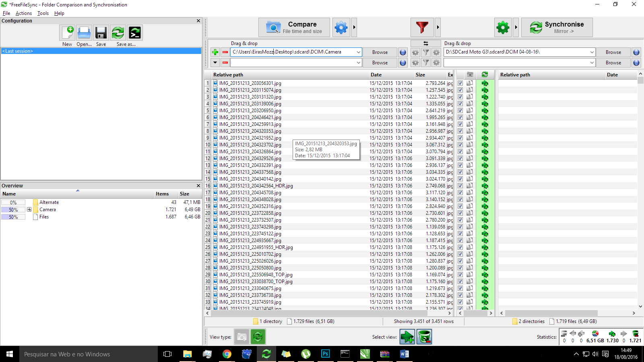Save the current configuration
Image resolution: width=644 pixels, height=362 pixels.
pos(101,33)
